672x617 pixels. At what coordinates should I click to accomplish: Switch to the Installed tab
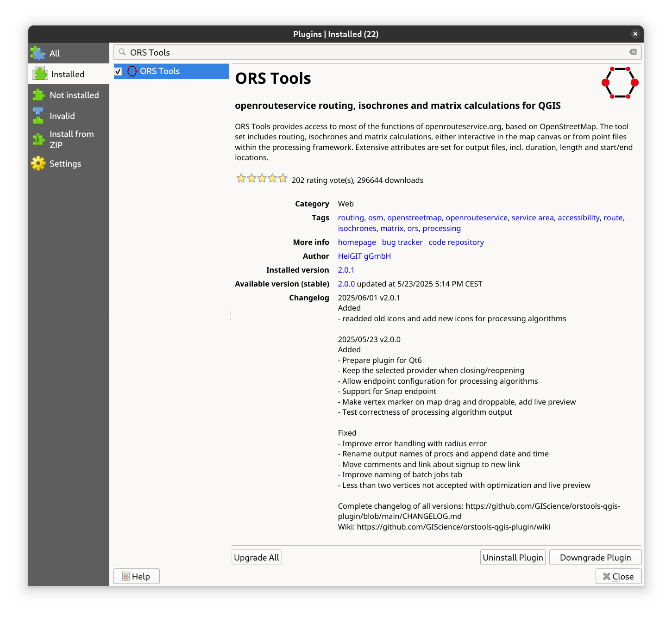(x=68, y=74)
